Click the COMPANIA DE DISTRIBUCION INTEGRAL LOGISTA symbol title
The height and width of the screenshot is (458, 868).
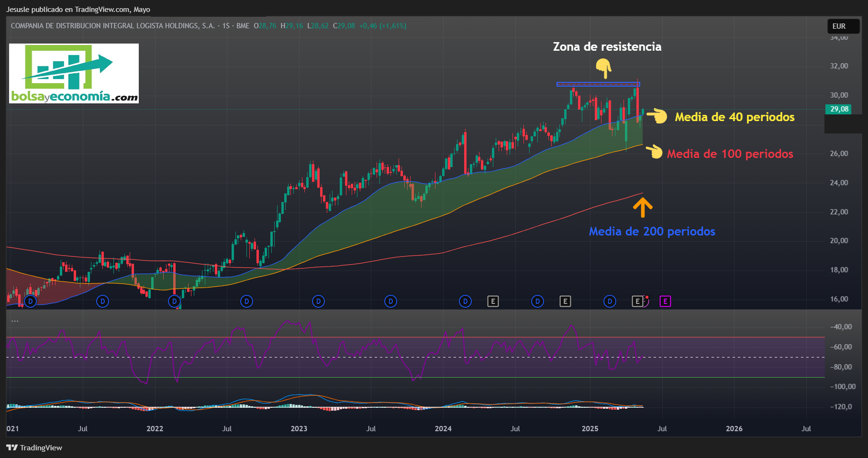(112, 26)
